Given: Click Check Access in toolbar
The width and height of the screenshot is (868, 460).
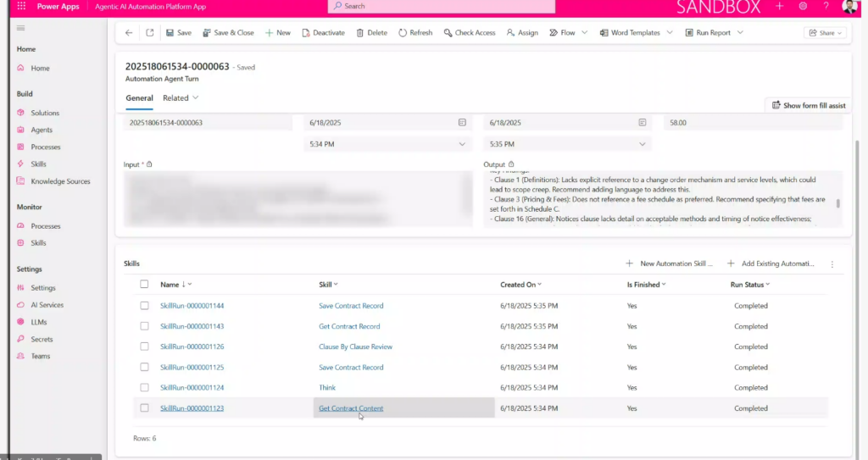Looking at the screenshot, I should click(470, 33).
